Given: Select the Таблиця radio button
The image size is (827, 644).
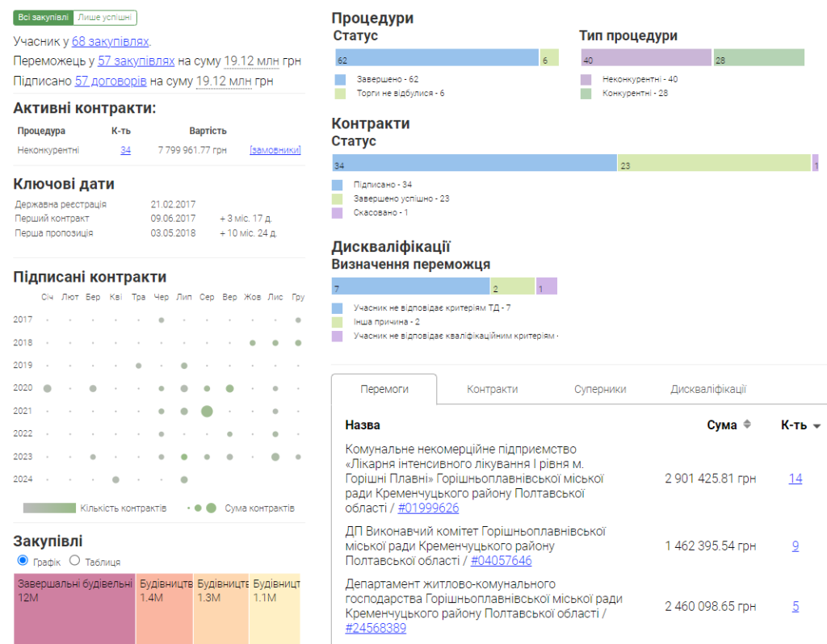Looking at the screenshot, I should pos(75,560).
